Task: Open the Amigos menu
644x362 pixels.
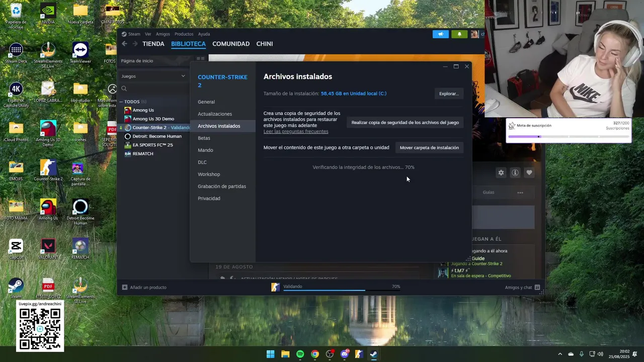Action: (x=163, y=34)
